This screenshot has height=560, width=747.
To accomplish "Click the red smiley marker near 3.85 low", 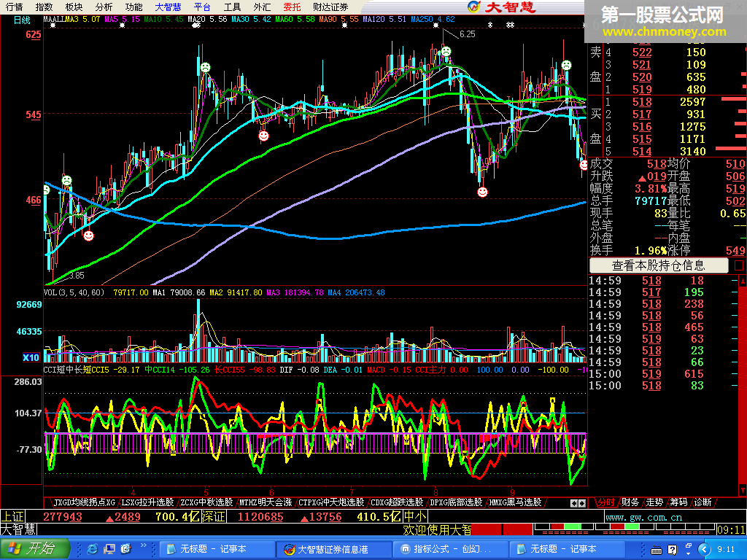I will click(88, 236).
